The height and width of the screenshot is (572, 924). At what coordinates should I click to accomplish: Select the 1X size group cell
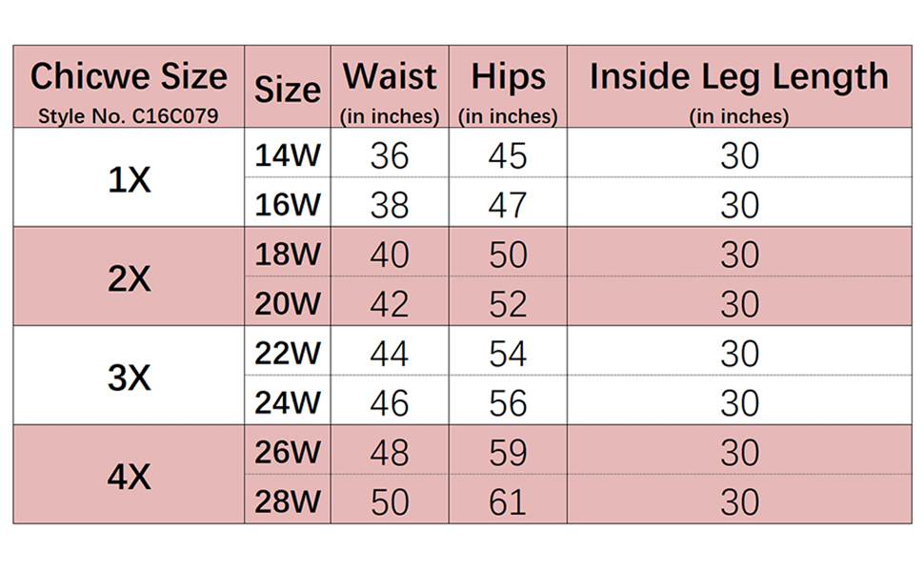pyautogui.click(x=129, y=178)
